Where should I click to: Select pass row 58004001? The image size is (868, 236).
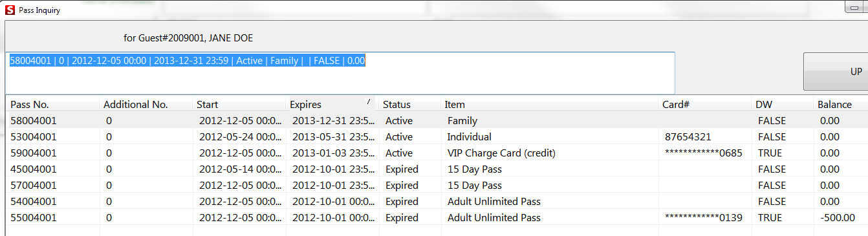(437, 120)
